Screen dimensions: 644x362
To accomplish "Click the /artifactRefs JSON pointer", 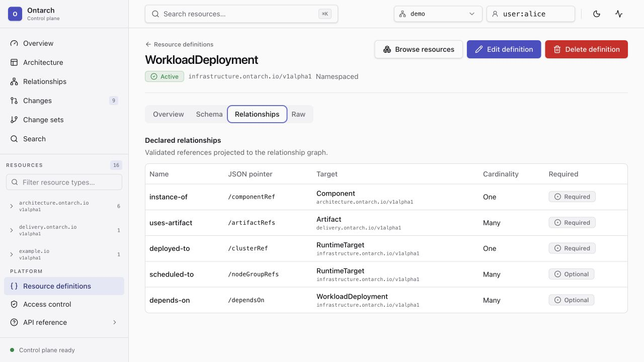I will pos(252,223).
